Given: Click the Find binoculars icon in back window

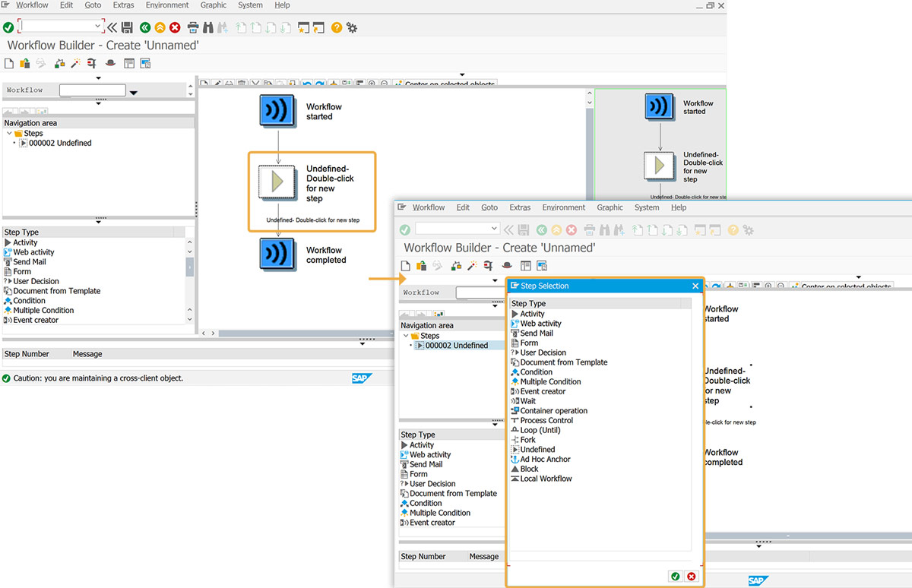Looking at the screenshot, I should tap(208, 27).
